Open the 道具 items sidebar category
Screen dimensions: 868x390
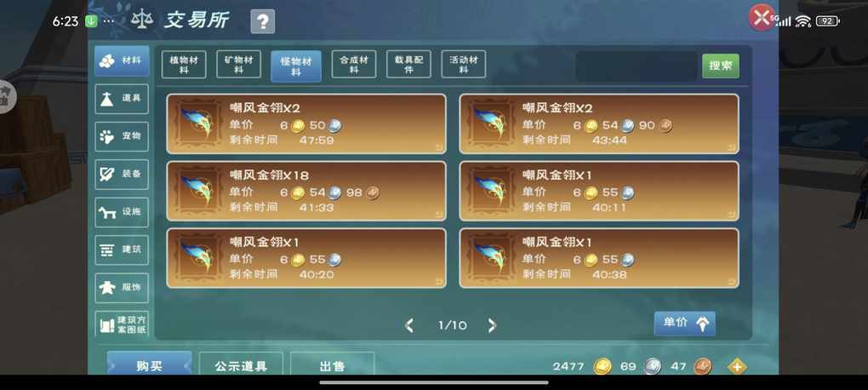point(122,99)
